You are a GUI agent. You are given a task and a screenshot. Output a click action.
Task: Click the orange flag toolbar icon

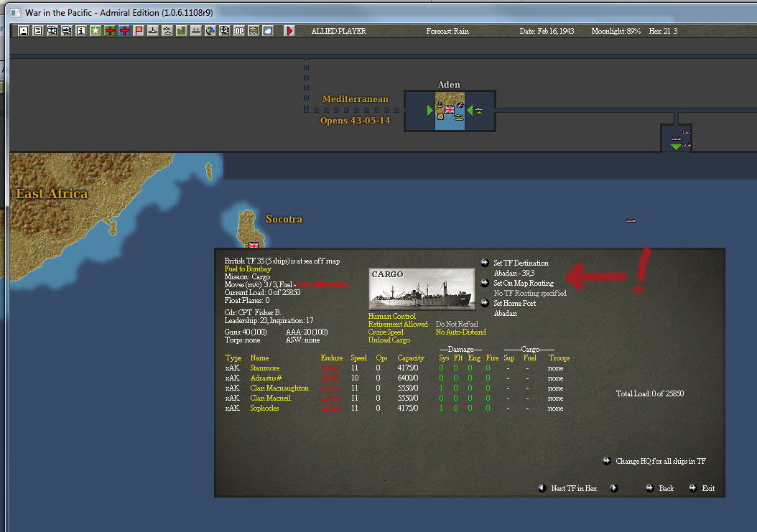point(139,31)
